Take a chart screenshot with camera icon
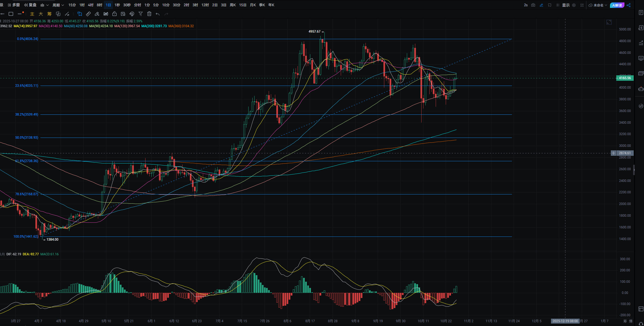Viewport: 644px width, 326px height. [x=533, y=5]
